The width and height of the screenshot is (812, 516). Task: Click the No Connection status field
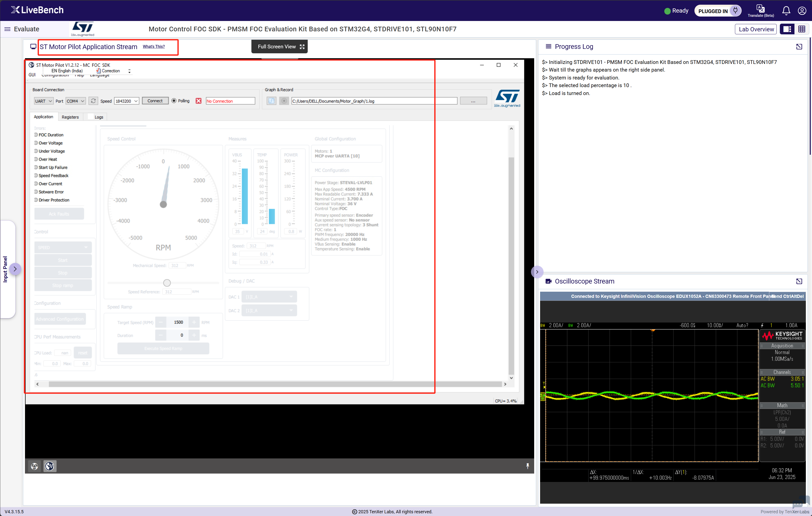click(230, 101)
